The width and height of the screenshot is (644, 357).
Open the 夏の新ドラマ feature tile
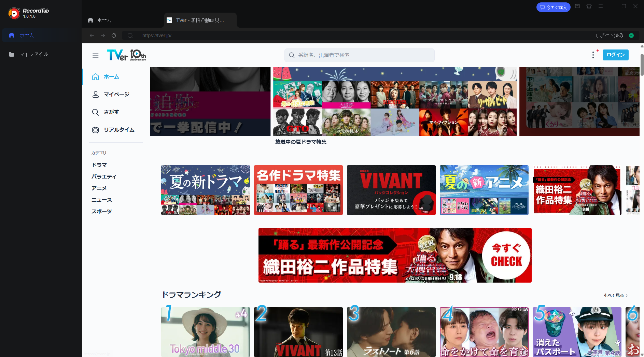click(x=206, y=190)
